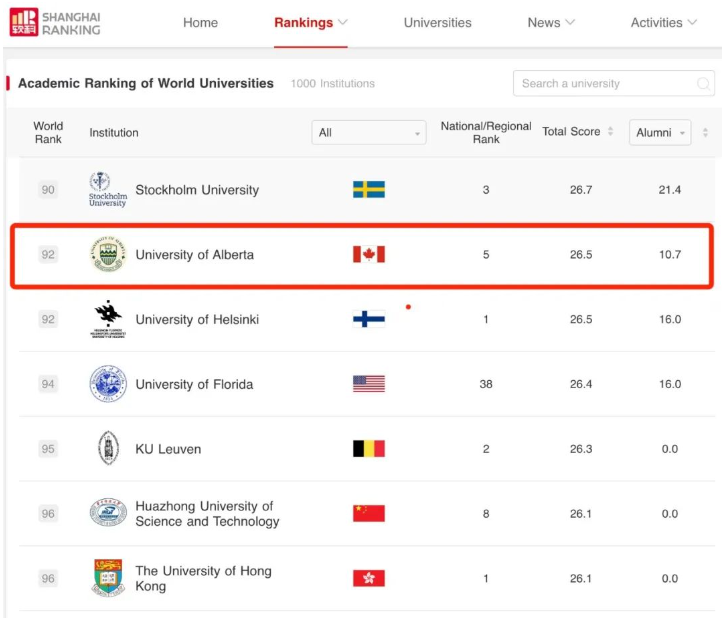This screenshot has width=722, height=618.
Task: Click the Sweden flag icon
Action: pos(369,190)
